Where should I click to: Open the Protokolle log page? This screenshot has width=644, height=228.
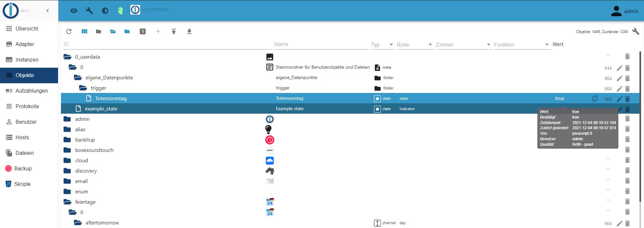tap(29, 106)
